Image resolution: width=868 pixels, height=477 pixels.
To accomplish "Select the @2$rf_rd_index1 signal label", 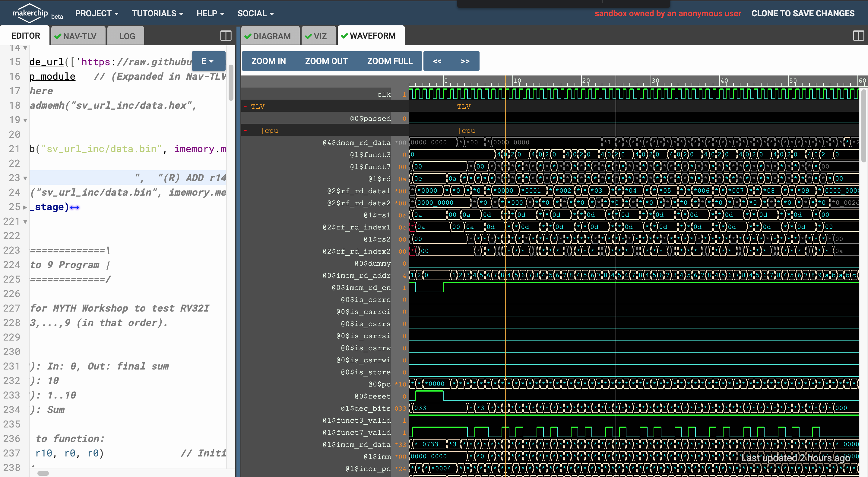I will [x=356, y=227].
